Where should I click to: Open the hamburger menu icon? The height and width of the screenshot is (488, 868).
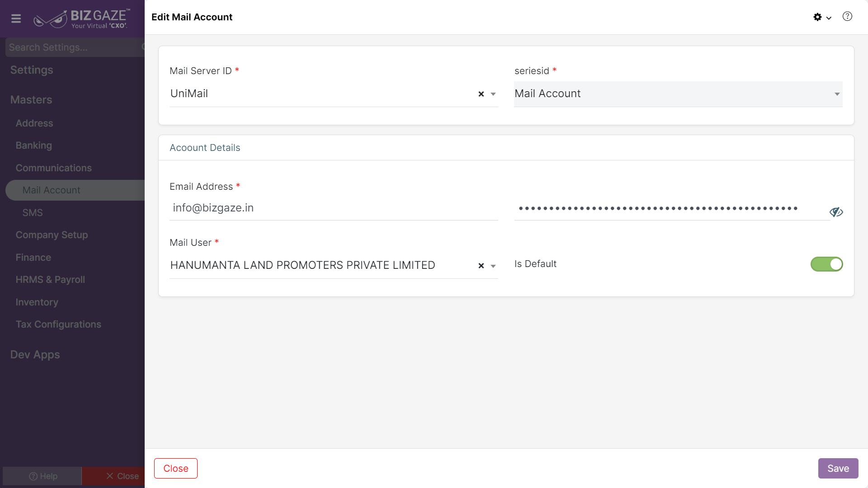pos(16,19)
